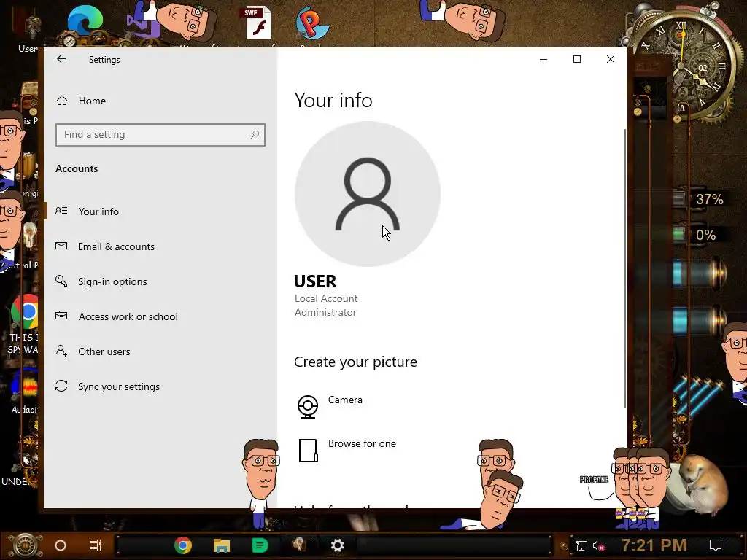Choose Camera to create picture
This screenshot has width=747, height=560.
coord(345,400)
